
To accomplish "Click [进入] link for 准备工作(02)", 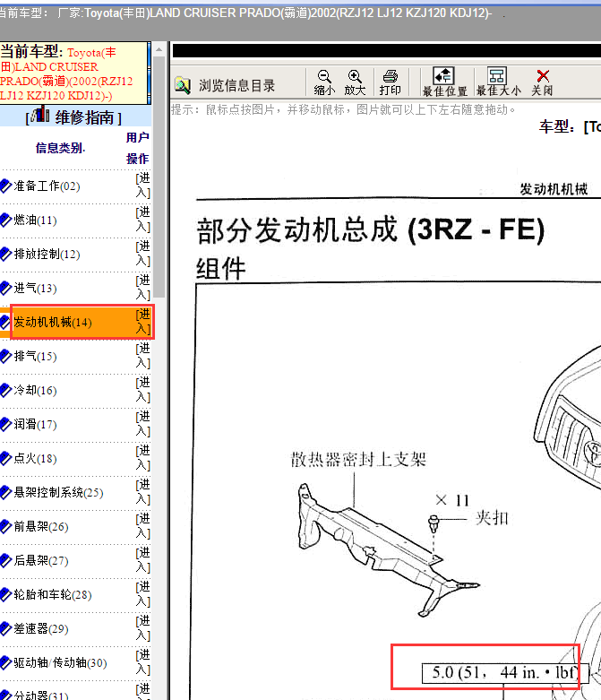I will (142, 186).
